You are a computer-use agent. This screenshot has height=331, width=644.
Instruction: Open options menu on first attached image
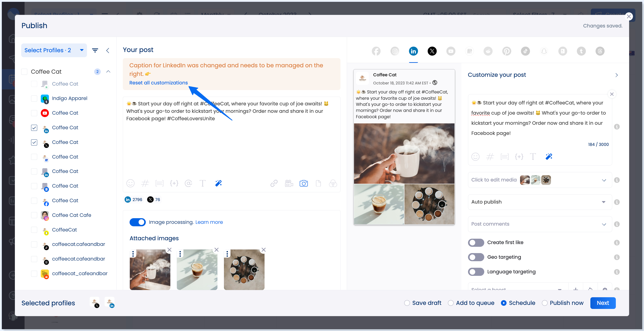click(x=133, y=254)
